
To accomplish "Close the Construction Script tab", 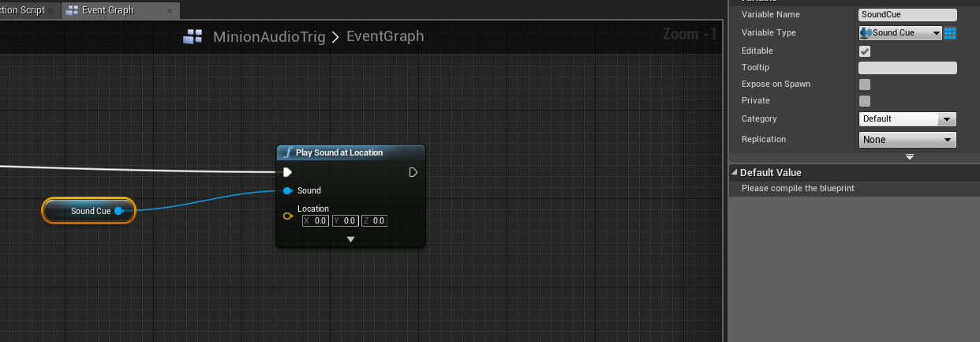I will [x=51, y=11].
